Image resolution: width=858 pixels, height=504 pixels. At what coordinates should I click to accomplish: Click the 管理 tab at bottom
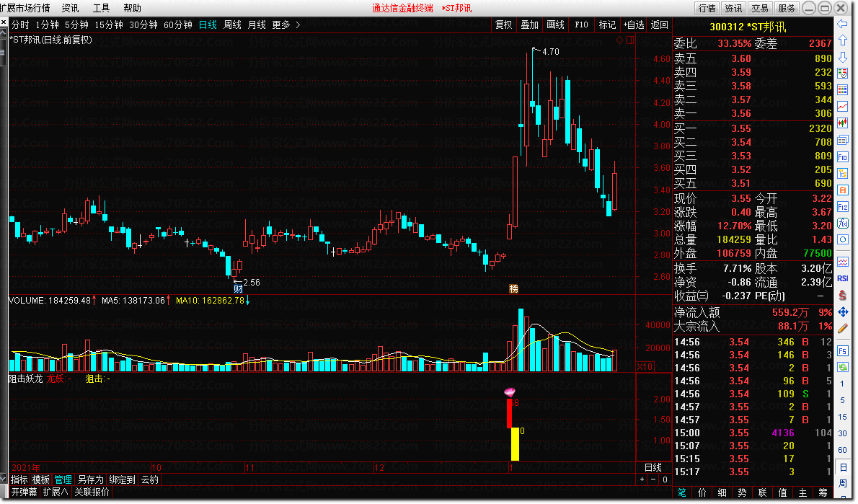[x=63, y=480]
